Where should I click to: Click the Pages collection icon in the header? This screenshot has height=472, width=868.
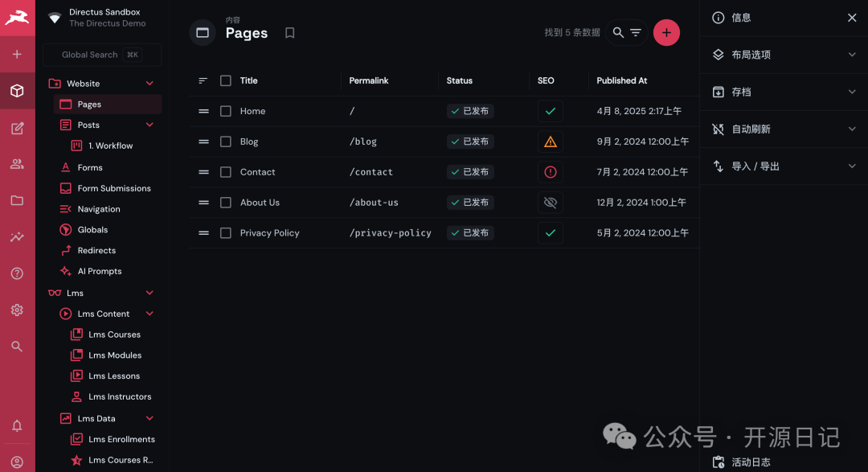tap(203, 33)
